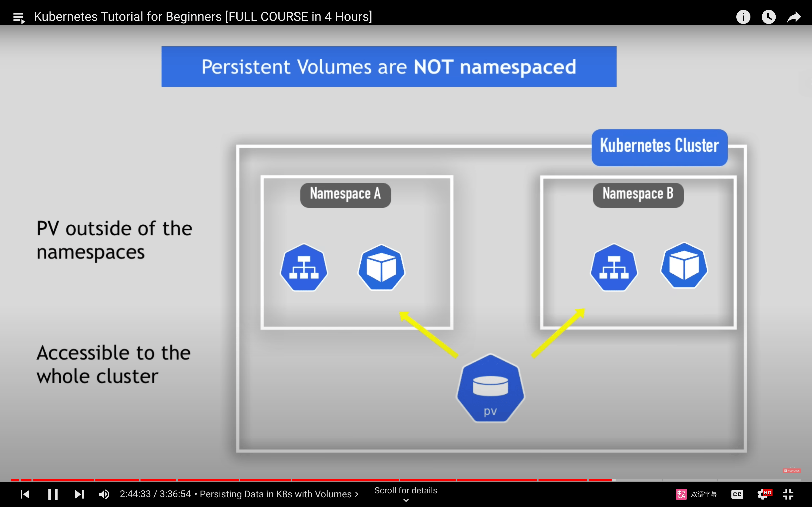Pause the playing video

53,494
